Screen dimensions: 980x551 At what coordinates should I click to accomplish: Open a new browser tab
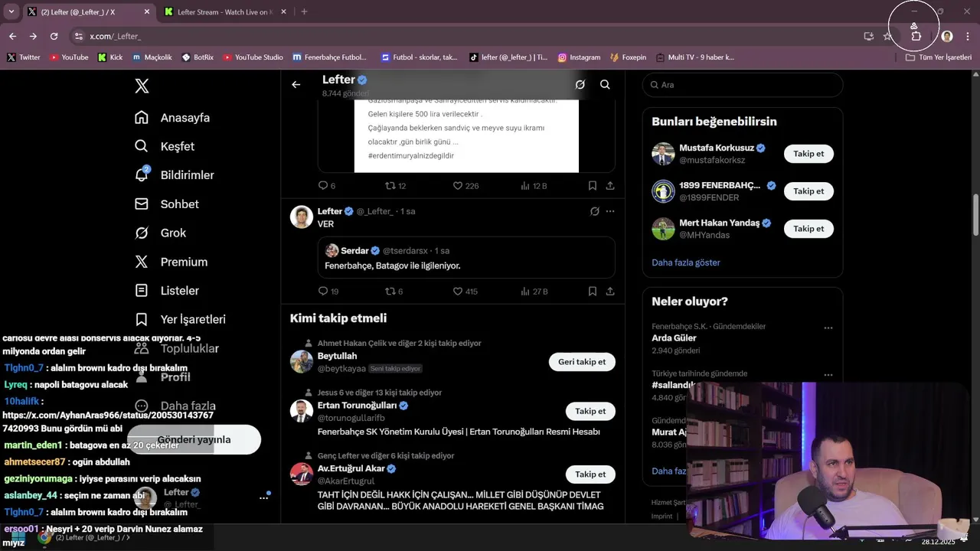(304, 12)
